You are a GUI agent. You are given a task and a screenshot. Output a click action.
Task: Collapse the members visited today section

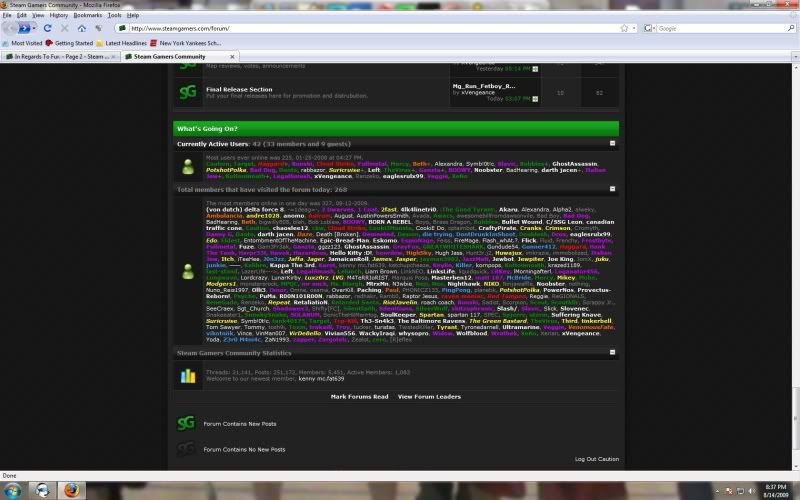612,189
